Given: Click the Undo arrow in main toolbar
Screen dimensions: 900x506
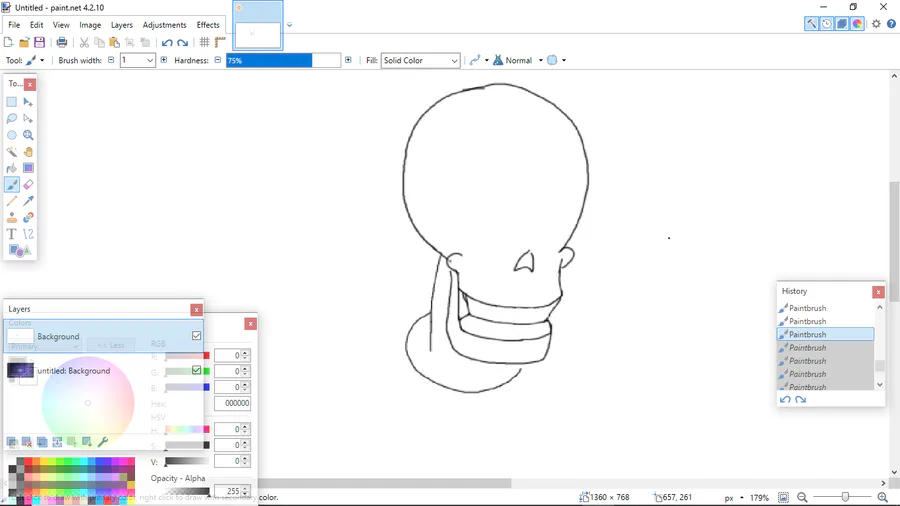Looking at the screenshot, I should [x=167, y=42].
